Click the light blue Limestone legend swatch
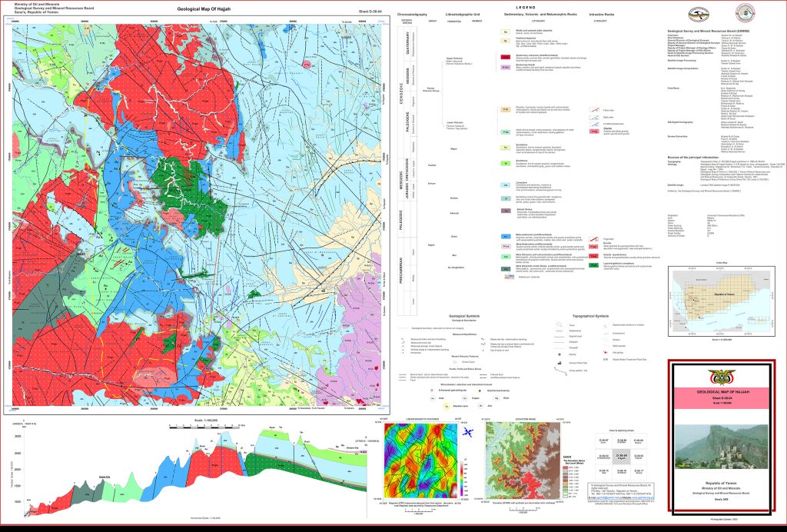The height and width of the screenshot is (532, 787). [x=505, y=185]
